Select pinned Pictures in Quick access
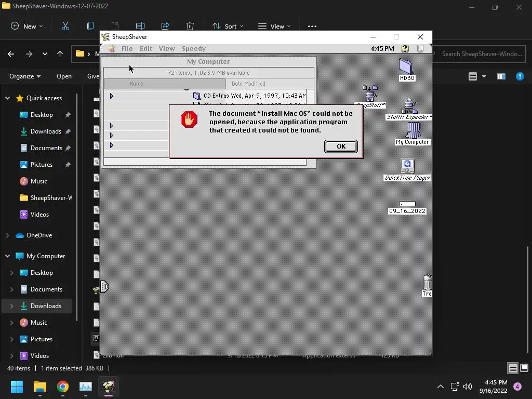 [x=42, y=165]
